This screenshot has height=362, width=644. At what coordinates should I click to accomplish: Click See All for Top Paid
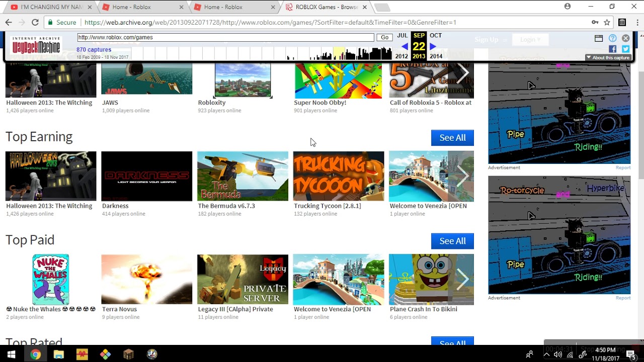(452, 241)
